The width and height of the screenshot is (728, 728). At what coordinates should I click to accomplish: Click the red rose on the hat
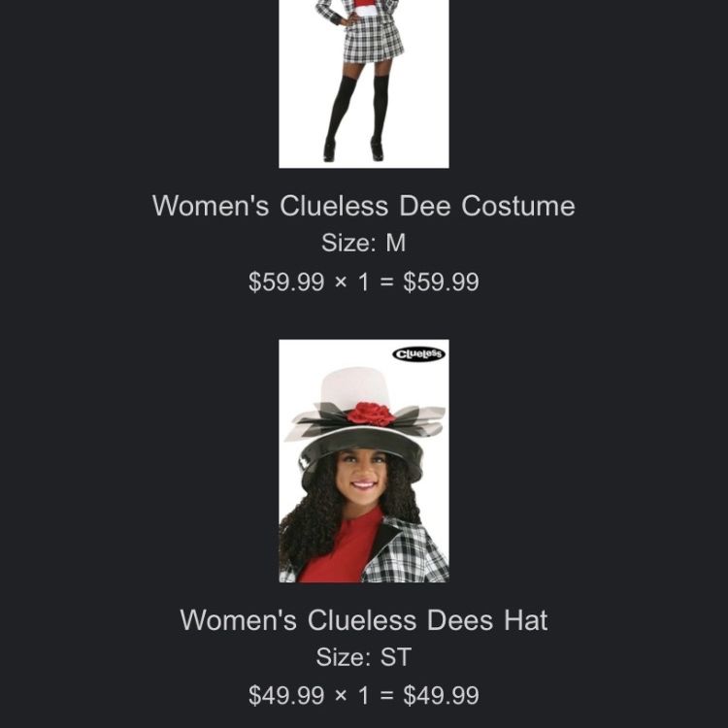click(x=371, y=414)
